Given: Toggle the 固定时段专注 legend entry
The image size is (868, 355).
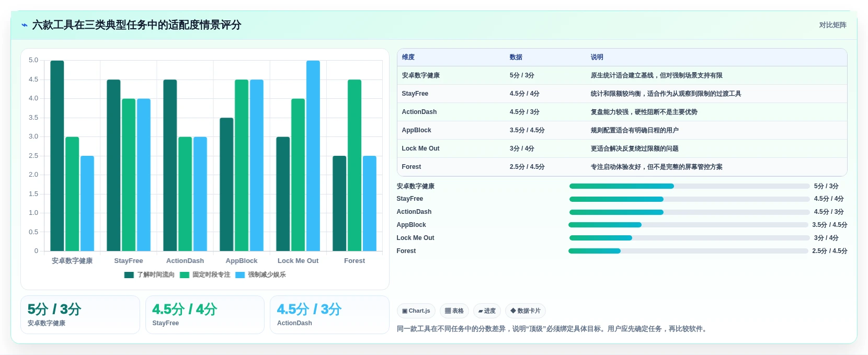Looking at the screenshot, I should [205, 274].
